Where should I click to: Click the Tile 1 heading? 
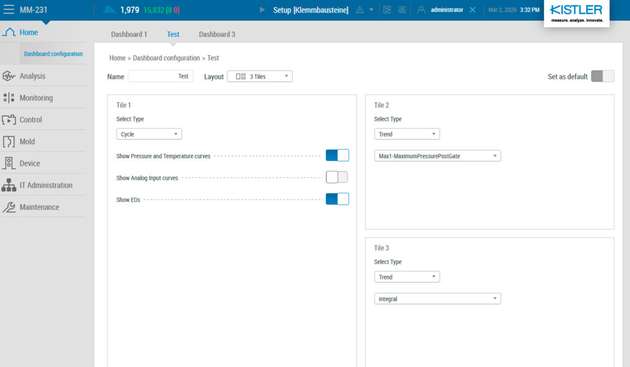[x=123, y=105]
